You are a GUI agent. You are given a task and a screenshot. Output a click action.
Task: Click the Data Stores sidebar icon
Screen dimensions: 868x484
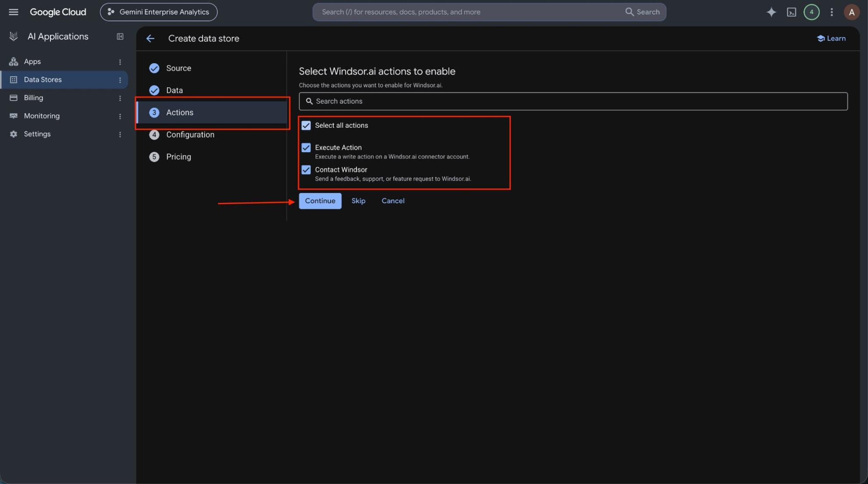coord(14,79)
